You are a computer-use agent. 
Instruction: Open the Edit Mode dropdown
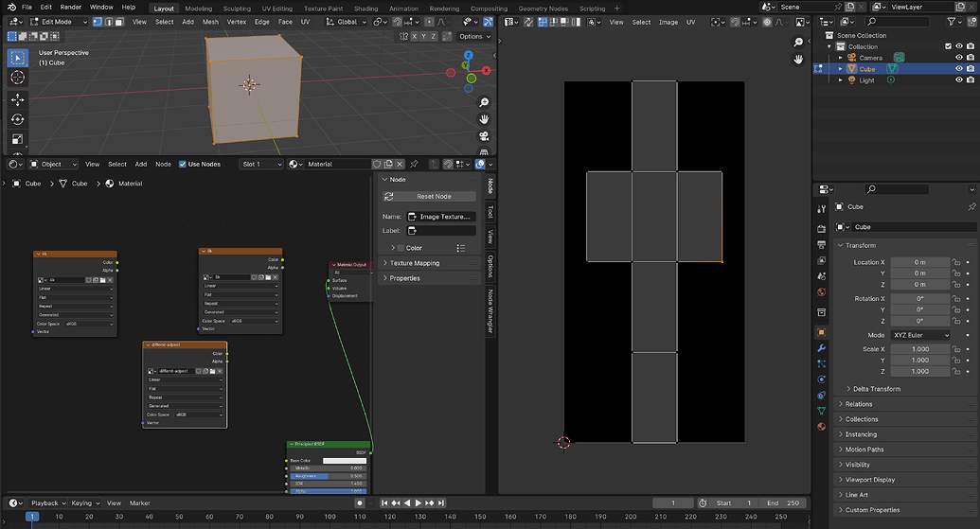pyautogui.click(x=60, y=22)
